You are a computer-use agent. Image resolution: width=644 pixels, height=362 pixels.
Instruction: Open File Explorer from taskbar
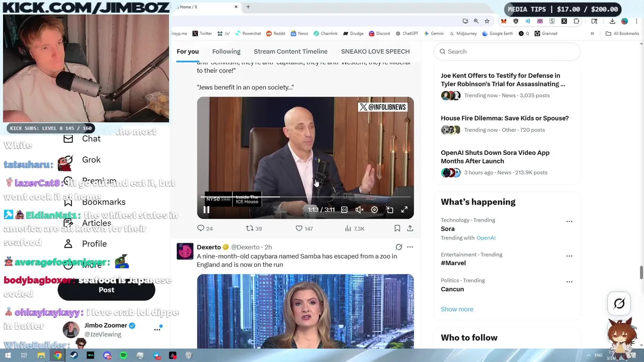pos(41,355)
